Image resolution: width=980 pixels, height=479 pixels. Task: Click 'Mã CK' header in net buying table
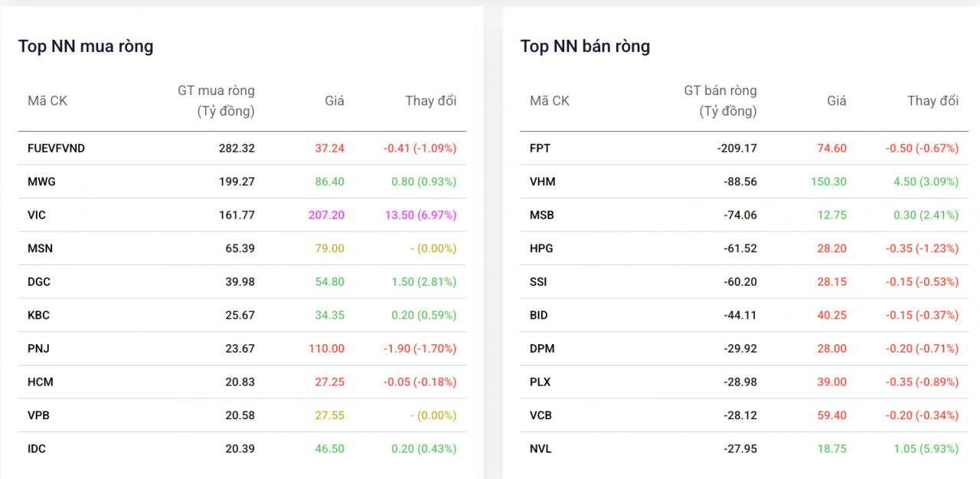(x=47, y=101)
